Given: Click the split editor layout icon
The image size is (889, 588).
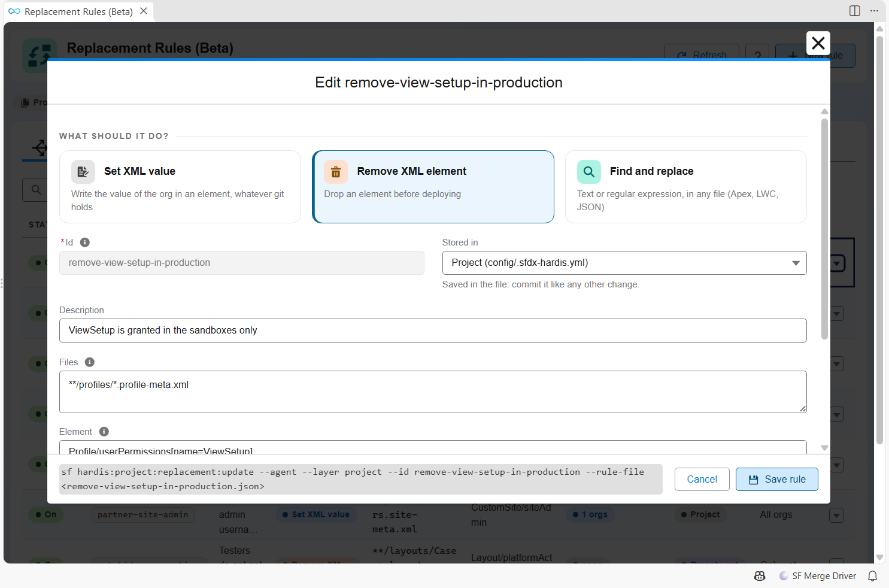Looking at the screenshot, I should pos(855,11).
